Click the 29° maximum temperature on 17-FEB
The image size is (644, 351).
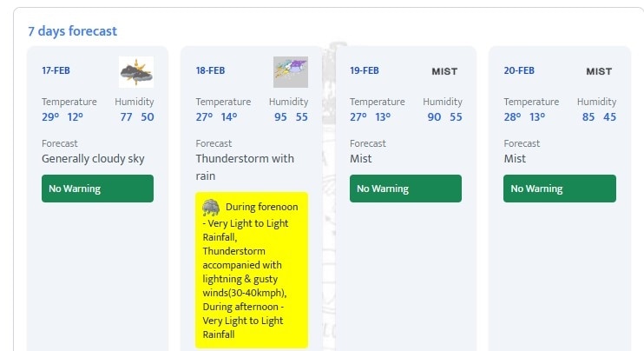pos(50,117)
